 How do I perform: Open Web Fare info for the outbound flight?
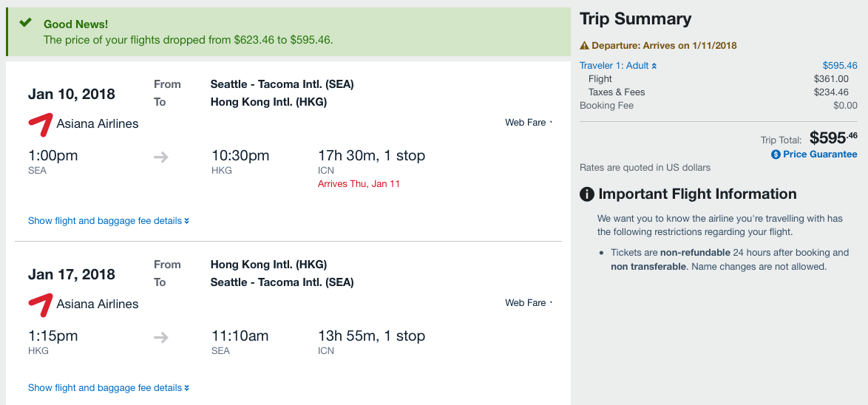coord(528,123)
